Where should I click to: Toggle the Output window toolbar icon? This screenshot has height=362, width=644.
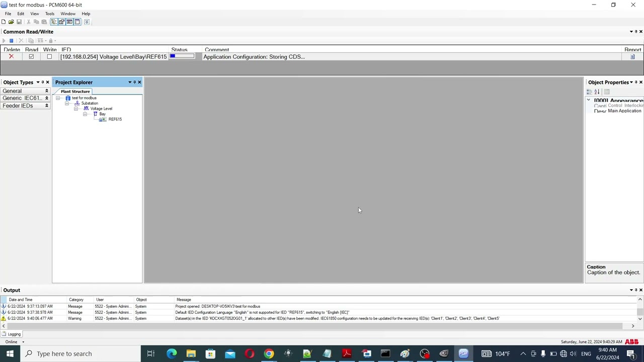(x=69, y=22)
